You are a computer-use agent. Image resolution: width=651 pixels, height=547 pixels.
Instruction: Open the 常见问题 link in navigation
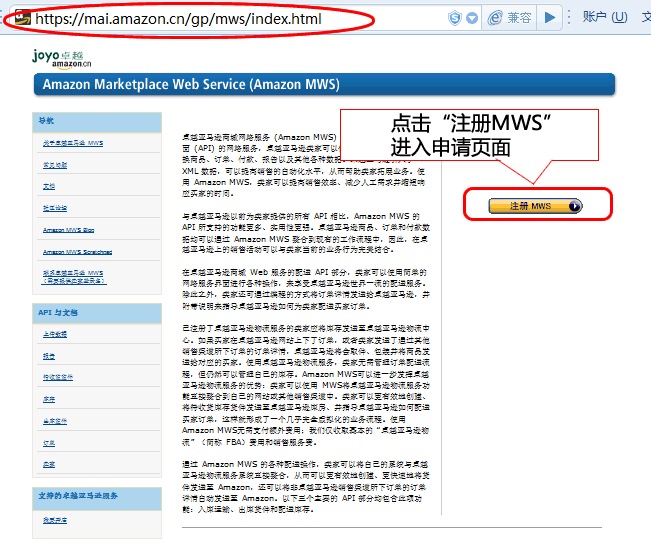(55, 165)
